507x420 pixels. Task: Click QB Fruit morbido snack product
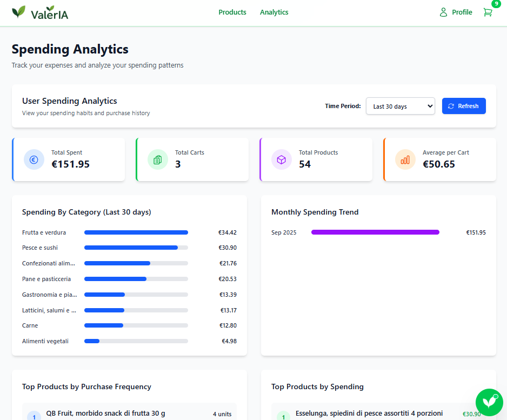[105, 414]
